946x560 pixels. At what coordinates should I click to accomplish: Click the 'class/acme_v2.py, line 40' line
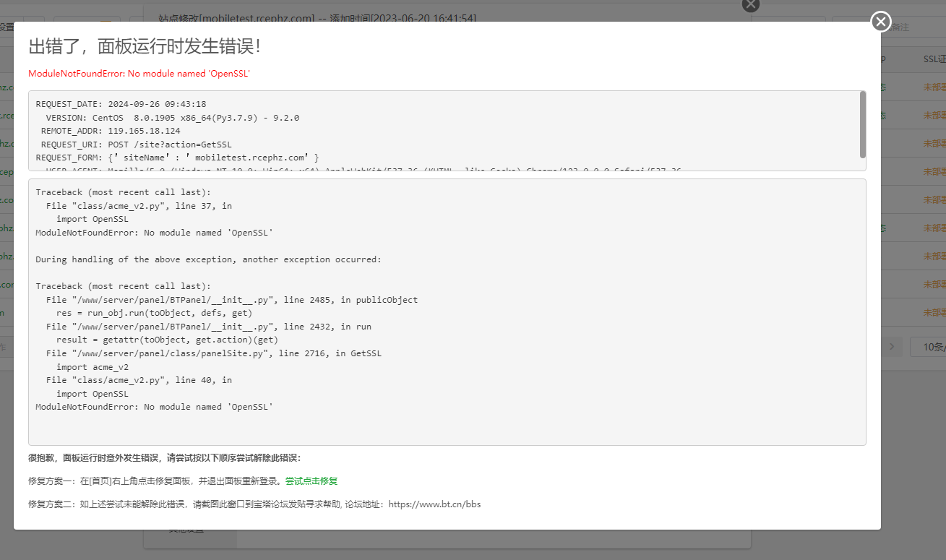click(x=139, y=380)
